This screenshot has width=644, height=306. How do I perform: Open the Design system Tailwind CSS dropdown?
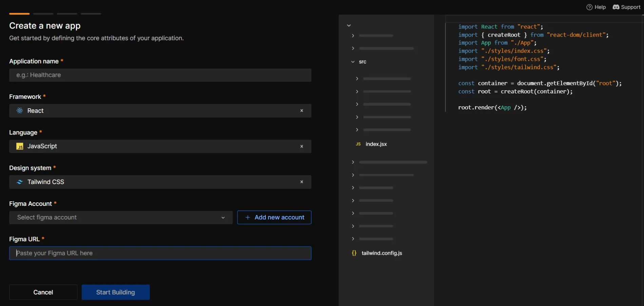160,182
